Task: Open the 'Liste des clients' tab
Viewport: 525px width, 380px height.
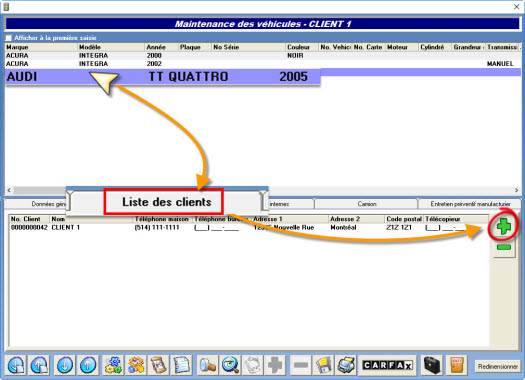Action: point(166,202)
